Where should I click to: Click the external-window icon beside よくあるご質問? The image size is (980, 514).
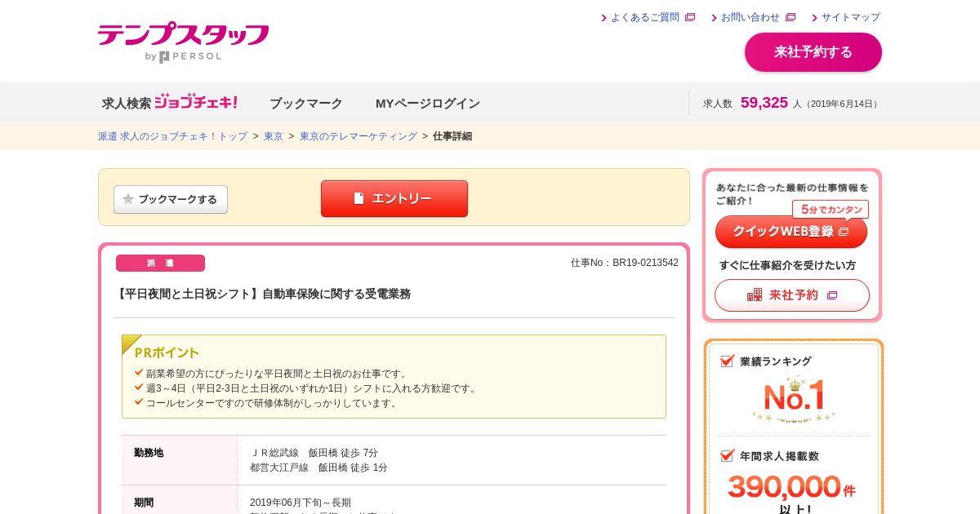tap(690, 17)
